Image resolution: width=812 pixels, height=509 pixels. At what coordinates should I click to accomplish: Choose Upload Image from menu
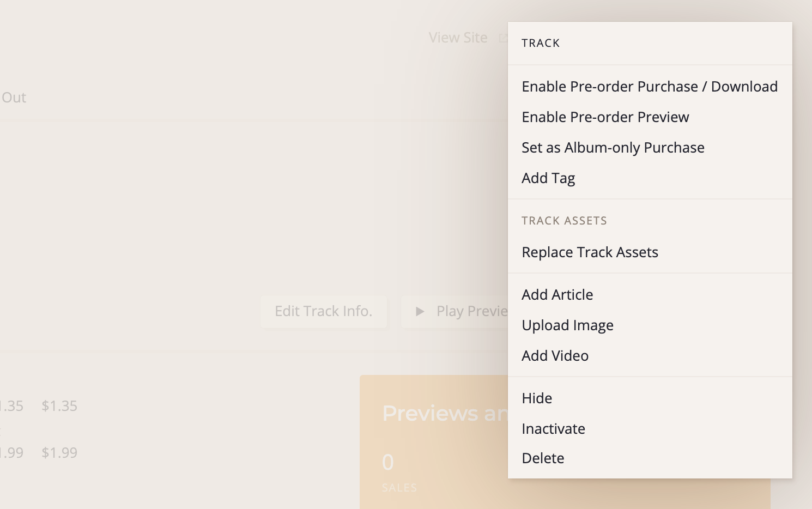567,325
